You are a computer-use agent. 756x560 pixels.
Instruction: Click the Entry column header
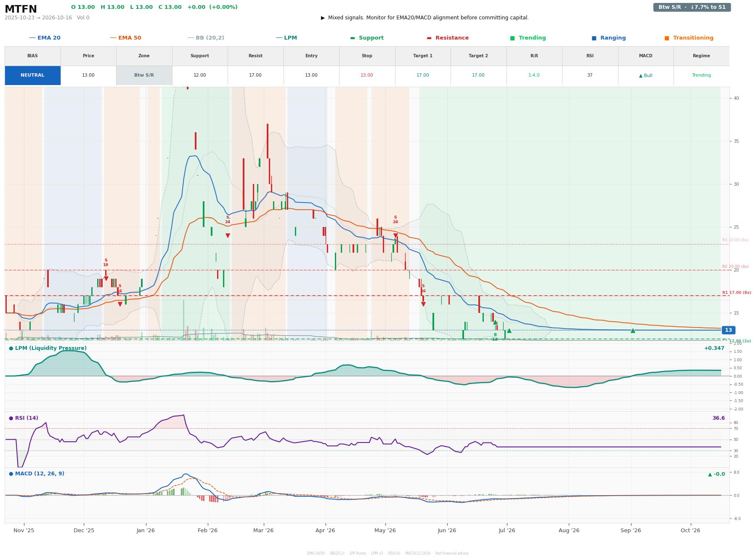point(311,56)
